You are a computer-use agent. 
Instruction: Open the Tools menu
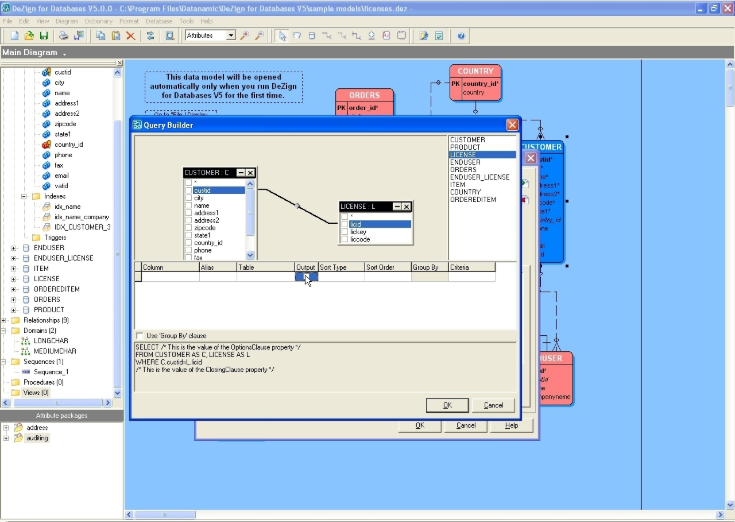coord(183,20)
